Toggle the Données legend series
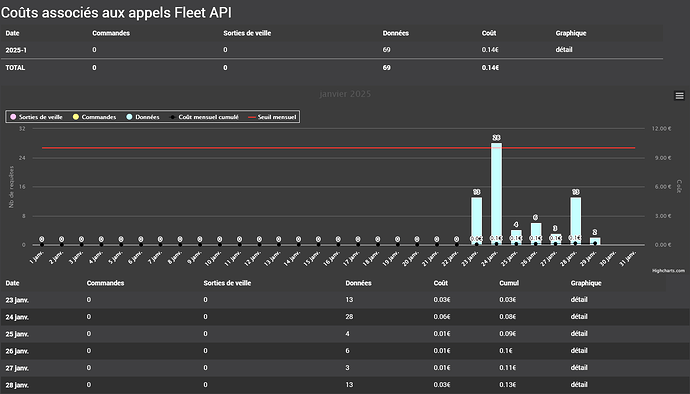 (x=143, y=117)
